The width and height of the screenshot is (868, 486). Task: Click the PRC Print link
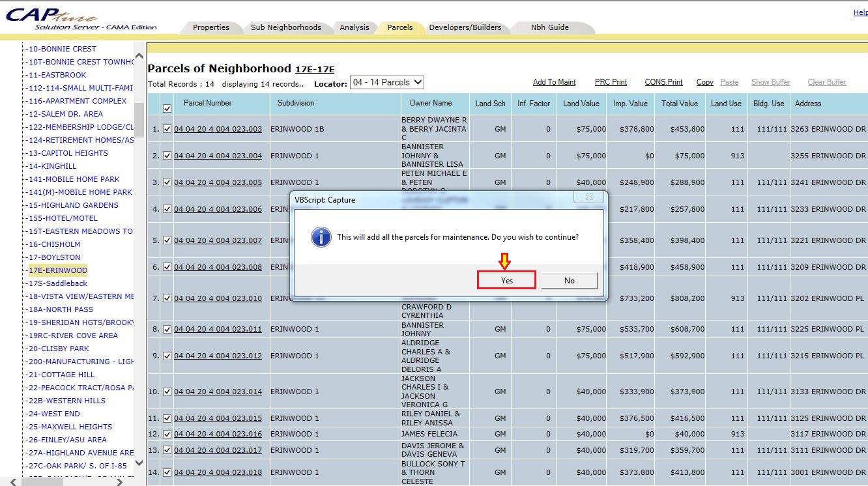[x=611, y=82]
